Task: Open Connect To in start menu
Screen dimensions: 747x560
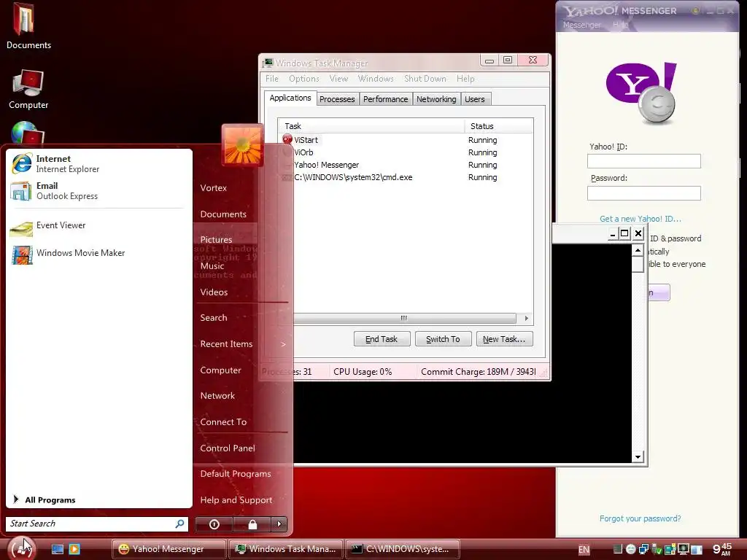Action: [223, 422]
